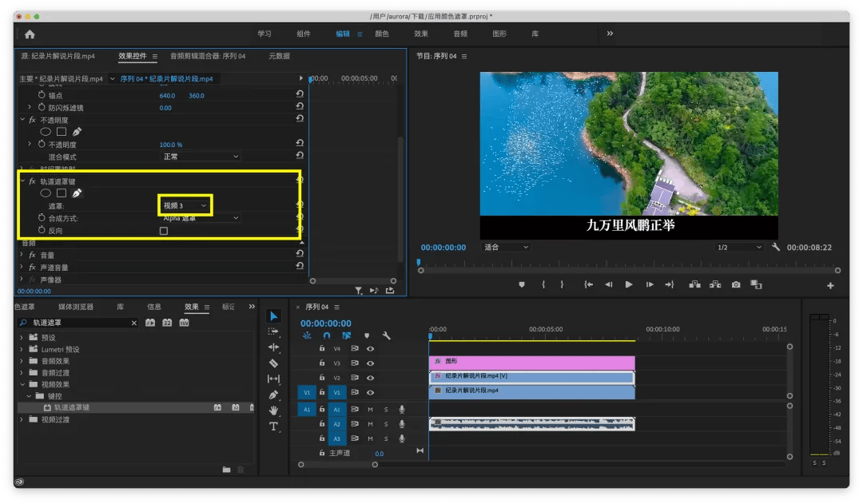Open the 合成方式 Alpha 遮罩 dropdown
Viewport: 863px width, 504px height.
(x=201, y=218)
